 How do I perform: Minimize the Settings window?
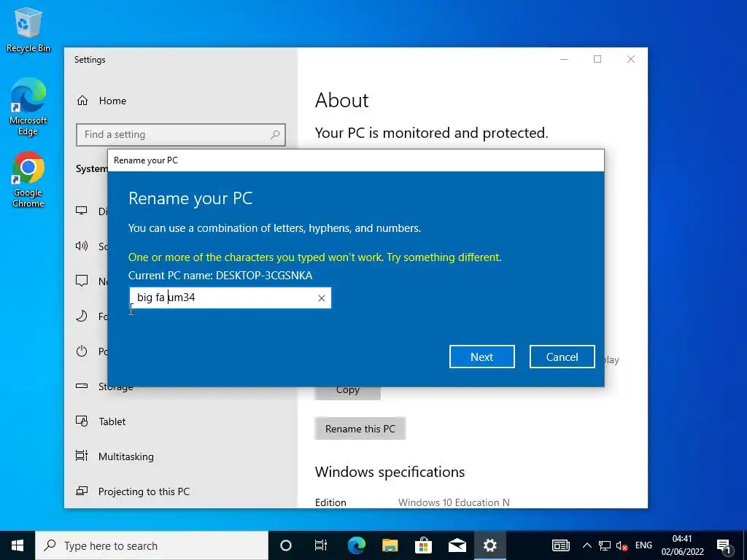pos(564,59)
